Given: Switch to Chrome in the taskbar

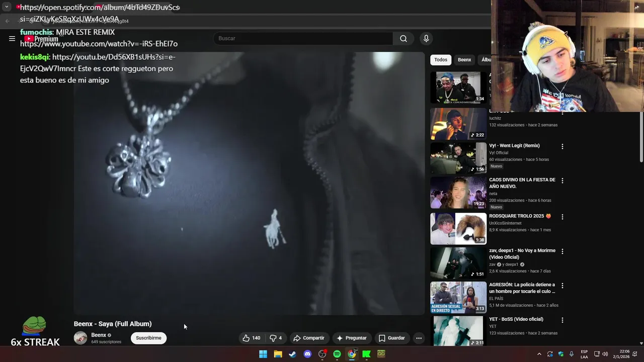Looking at the screenshot, I should pyautogui.click(x=352, y=354).
